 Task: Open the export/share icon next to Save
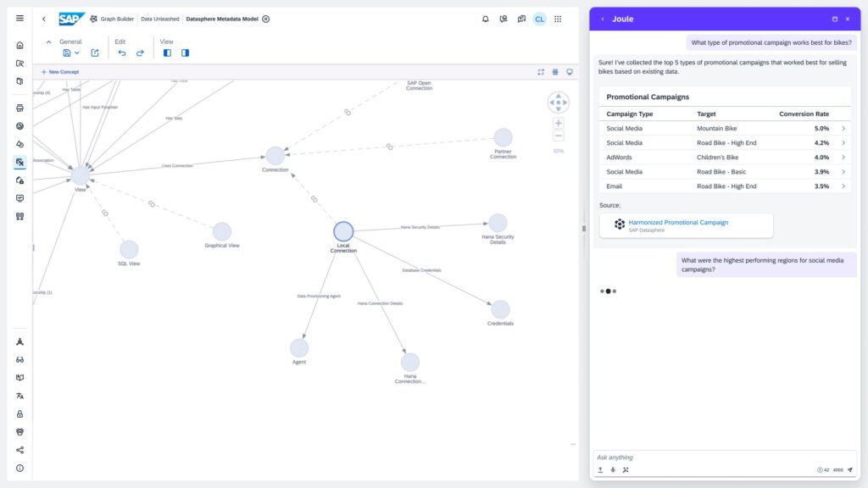coord(95,53)
